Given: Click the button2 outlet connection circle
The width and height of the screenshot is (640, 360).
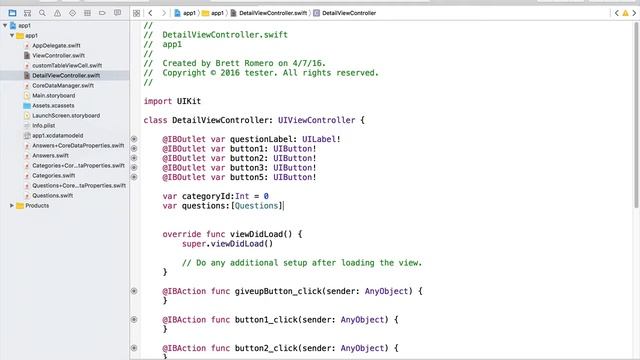Looking at the screenshot, I should click(134, 158).
